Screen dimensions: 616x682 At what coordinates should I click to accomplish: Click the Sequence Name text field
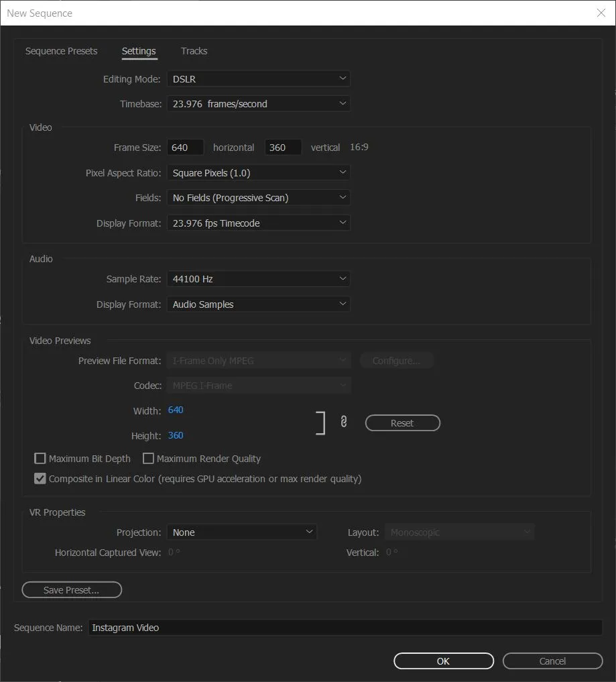pyautogui.click(x=345, y=628)
